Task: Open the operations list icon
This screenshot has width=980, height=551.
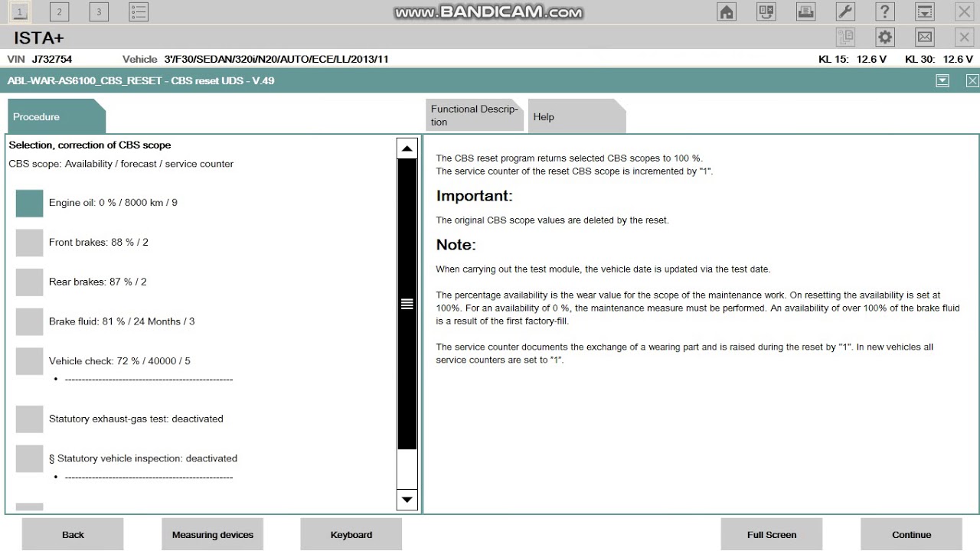Action: tap(139, 11)
